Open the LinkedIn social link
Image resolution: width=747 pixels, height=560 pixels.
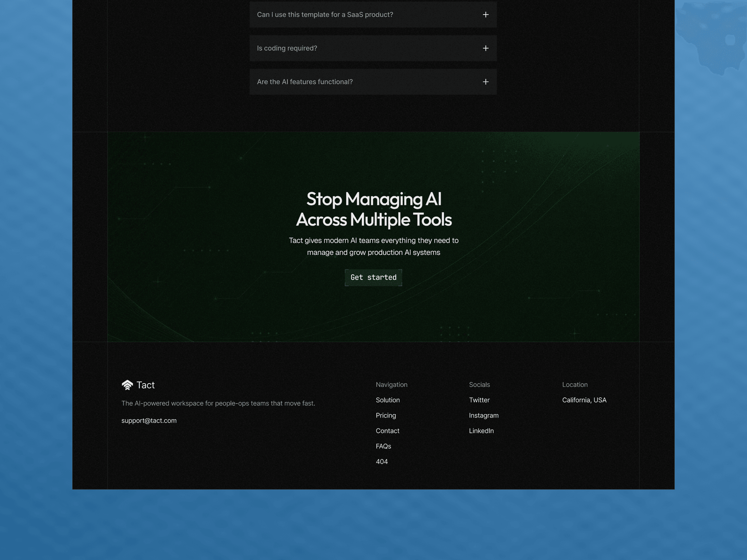481,431
